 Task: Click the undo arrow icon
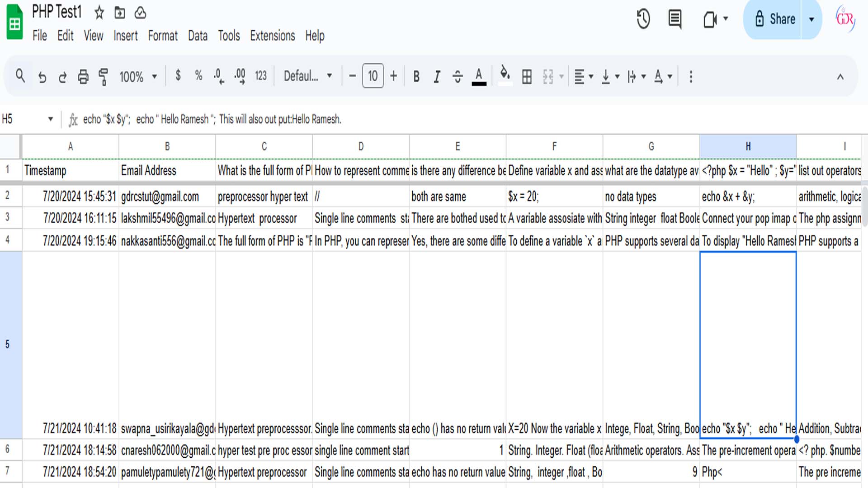tap(42, 77)
